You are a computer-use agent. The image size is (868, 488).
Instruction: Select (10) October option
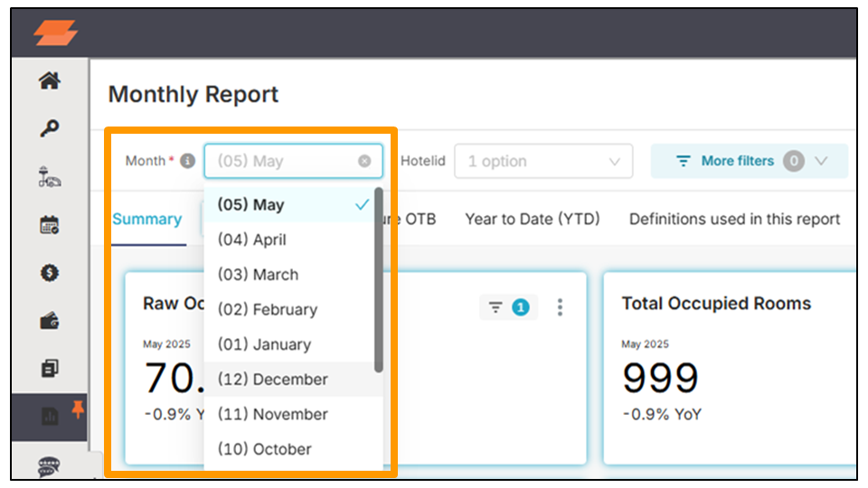(x=292, y=449)
